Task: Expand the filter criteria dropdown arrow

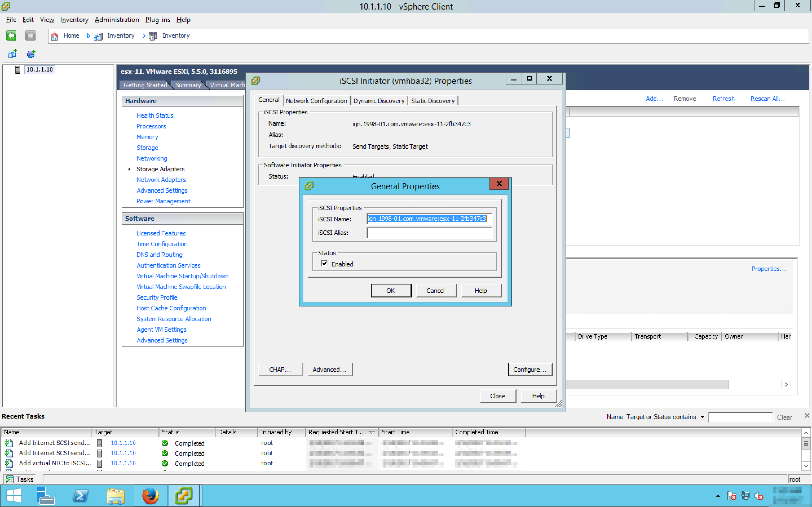Action: (x=702, y=417)
